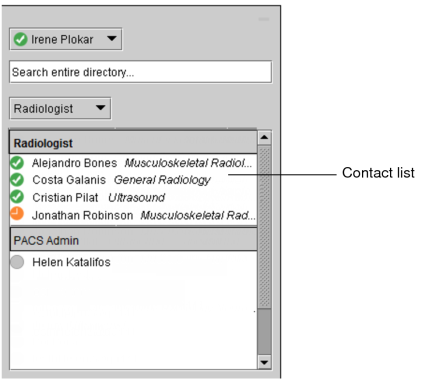Viewport: 425px width, 381px height.
Task: Click Helen Katalifos' grey offline icon
Action: click(x=17, y=262)
